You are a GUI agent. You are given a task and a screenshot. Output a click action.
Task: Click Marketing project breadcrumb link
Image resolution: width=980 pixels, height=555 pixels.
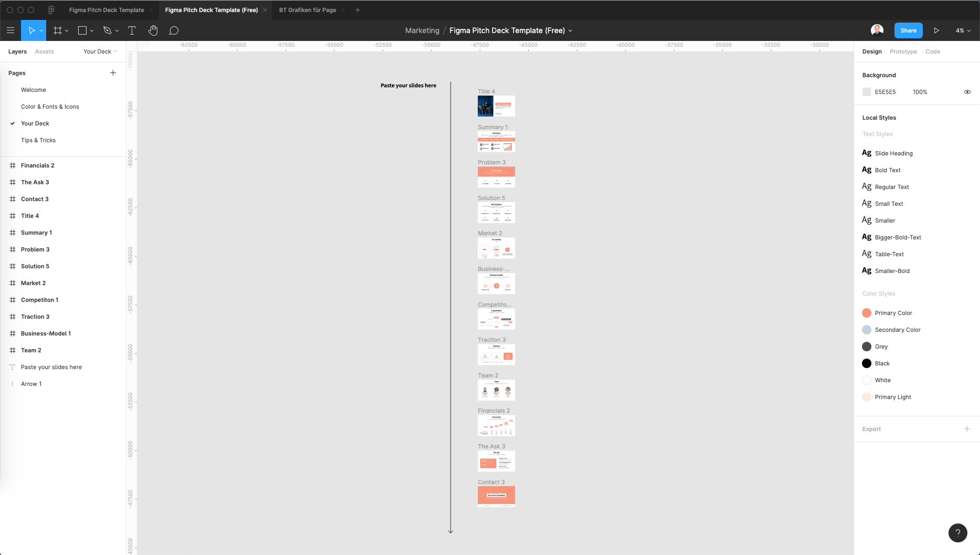(x=422, y=30)
